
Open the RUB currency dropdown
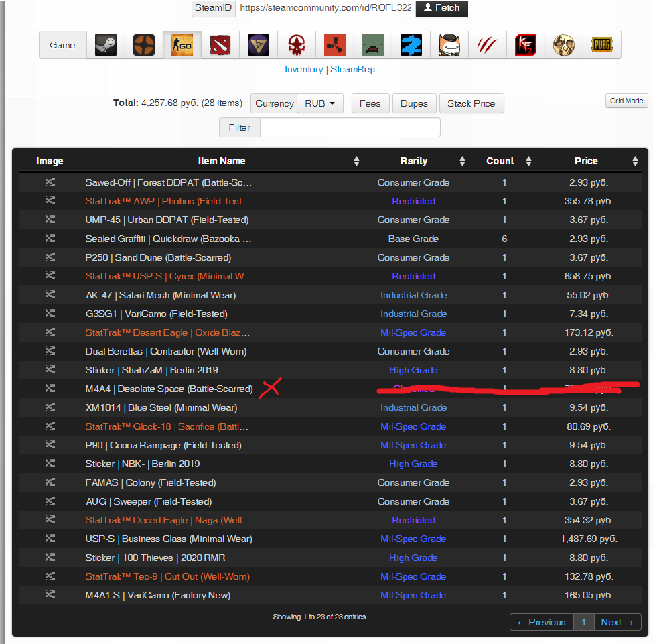(x=320, y=103)
